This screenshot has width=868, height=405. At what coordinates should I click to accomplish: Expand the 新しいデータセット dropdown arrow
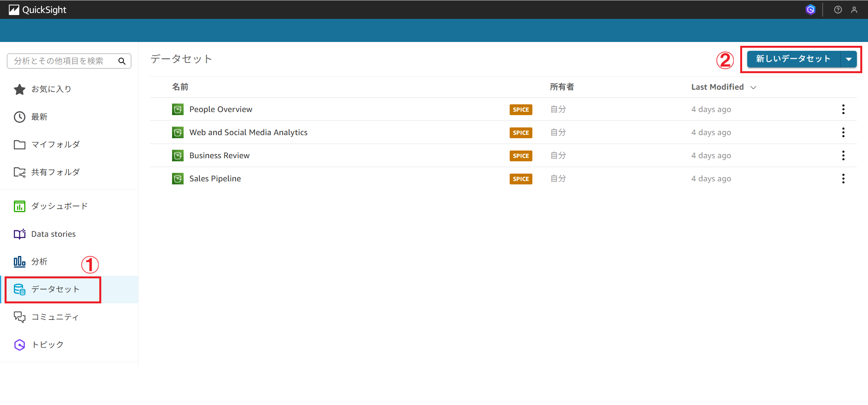click(x=849, y=59)
